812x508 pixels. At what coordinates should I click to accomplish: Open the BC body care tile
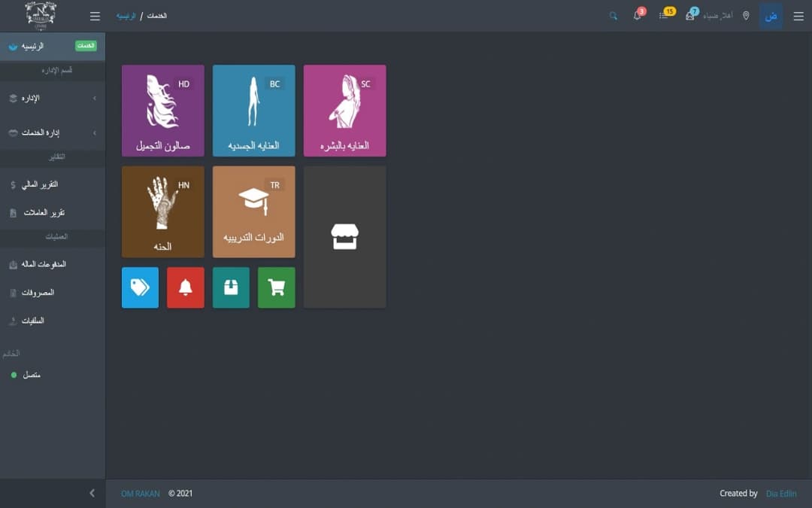(253, 111)
